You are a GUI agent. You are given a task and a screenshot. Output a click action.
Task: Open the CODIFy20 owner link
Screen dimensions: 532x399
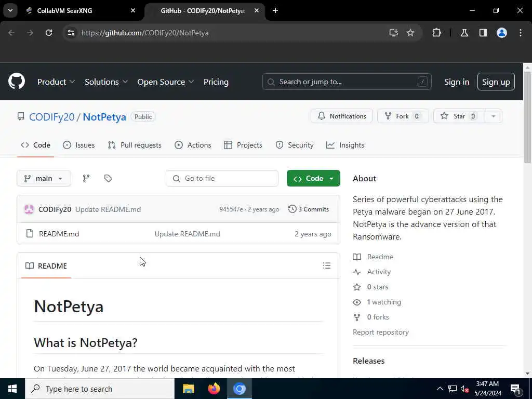point(51,117)
